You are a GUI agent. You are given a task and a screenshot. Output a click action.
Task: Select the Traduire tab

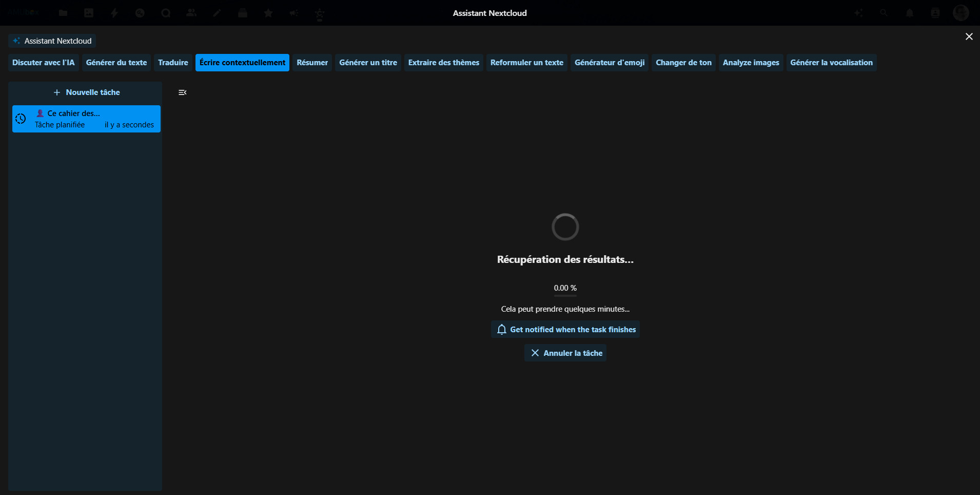(173, 63)
